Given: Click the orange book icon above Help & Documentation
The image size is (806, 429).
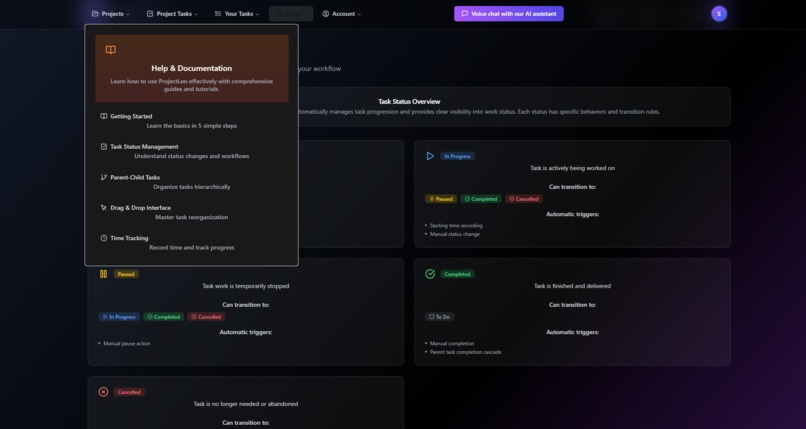Looking at the screenshot, I should click(111, 50).
